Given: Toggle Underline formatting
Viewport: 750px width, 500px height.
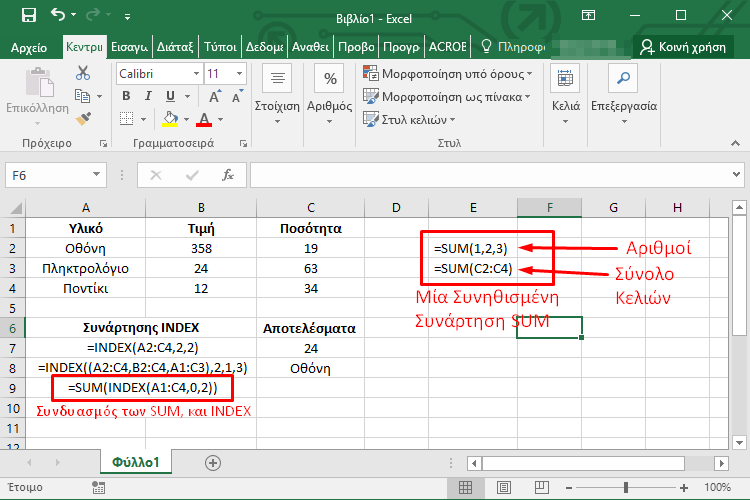Looking at the screenshot, I should (170, 96).
